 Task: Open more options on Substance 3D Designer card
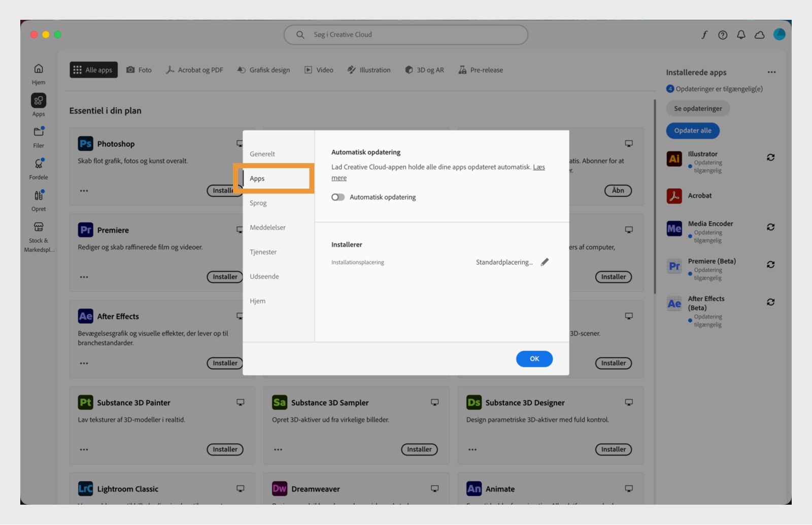[472, 450]
